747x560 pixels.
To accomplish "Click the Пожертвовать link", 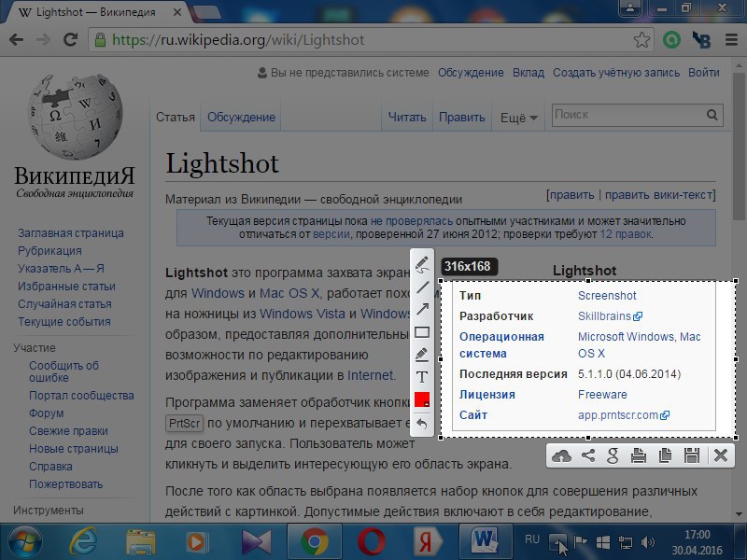I will (65, 483).
